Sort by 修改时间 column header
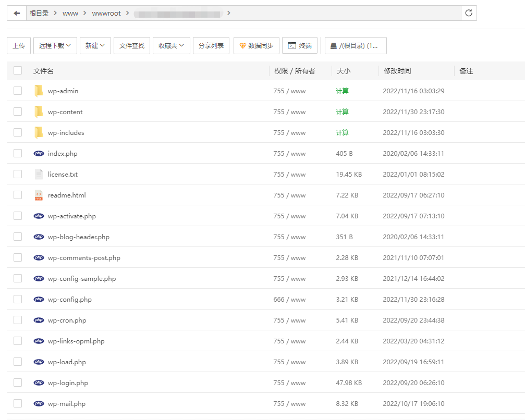Viewport: 525px width, 420px height. [x=397, y=71]
